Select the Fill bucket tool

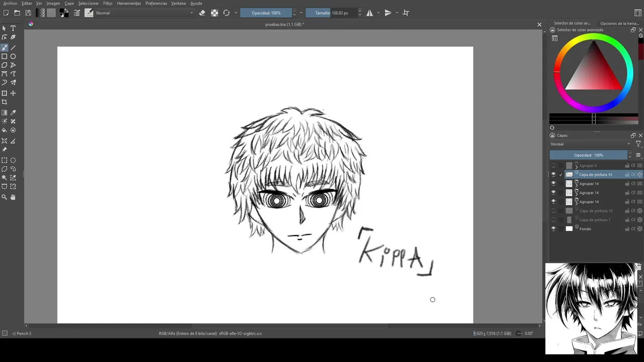tap(5, 130)
